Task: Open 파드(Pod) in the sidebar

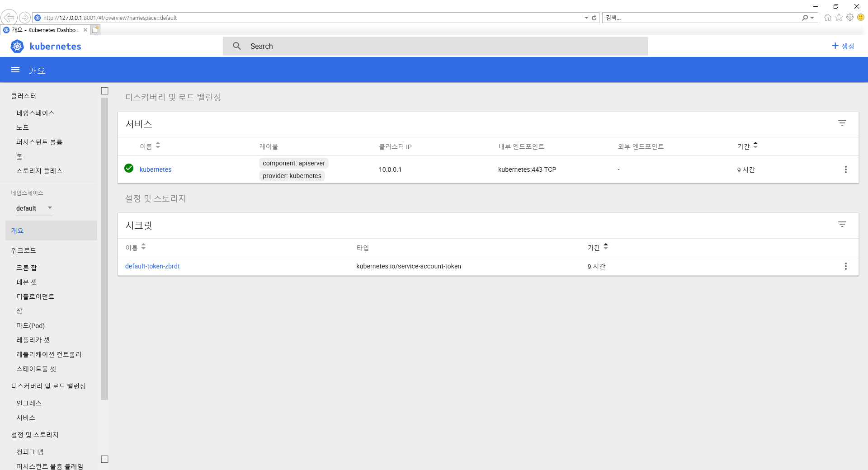Action: click(x=30, y=325)
